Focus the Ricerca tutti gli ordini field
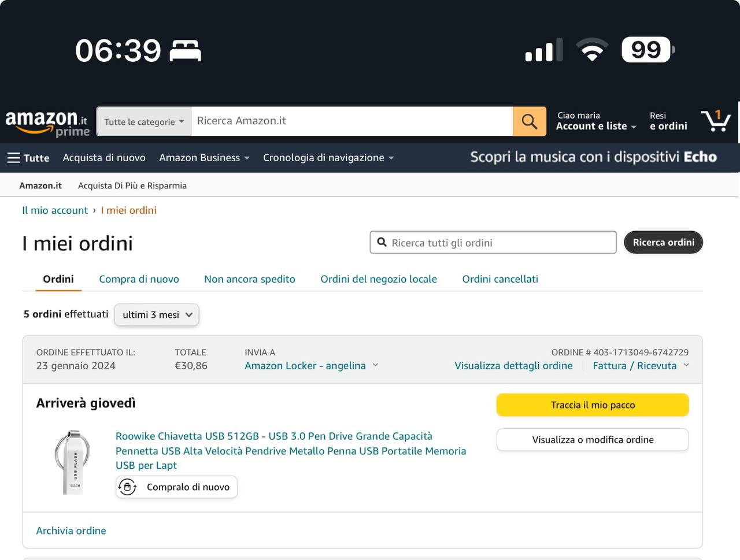This screenshot has height=560, width=740. pos(493,243)
